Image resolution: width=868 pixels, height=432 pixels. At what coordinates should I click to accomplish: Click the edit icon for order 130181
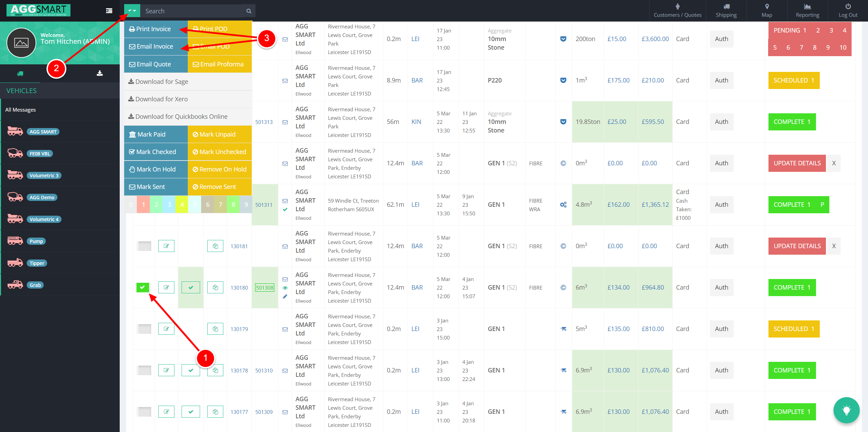point(166,246)
